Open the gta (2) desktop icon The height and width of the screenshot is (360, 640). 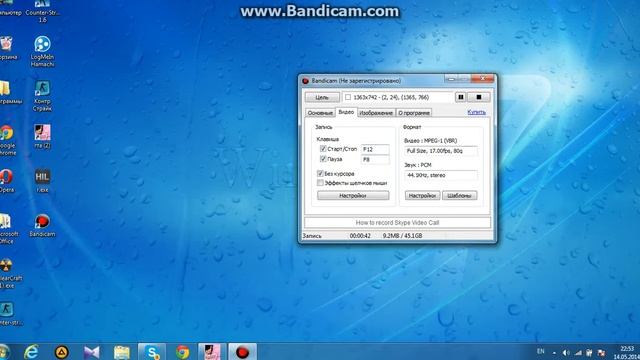(42, 136)
